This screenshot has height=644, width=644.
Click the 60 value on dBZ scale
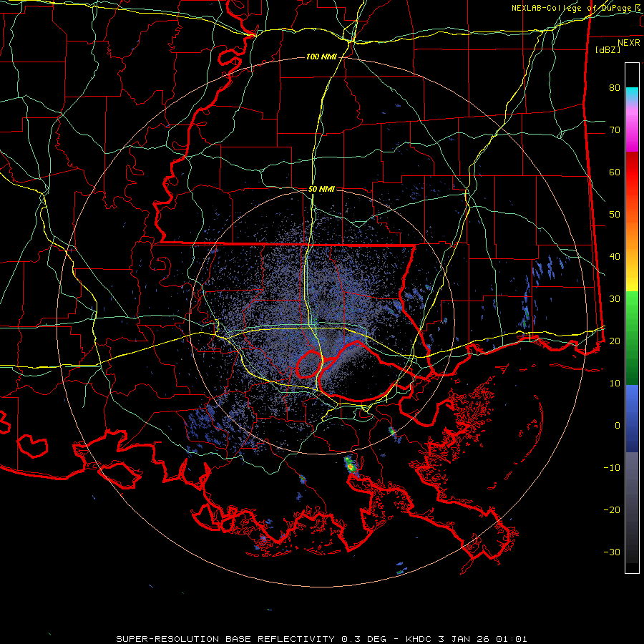pos(615,172)
